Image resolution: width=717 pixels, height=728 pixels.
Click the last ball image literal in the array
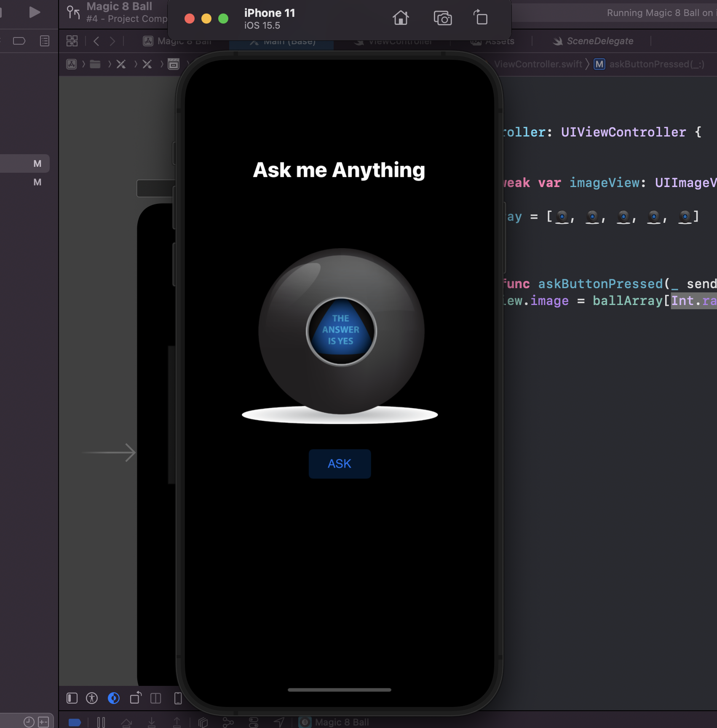point(685,217)
